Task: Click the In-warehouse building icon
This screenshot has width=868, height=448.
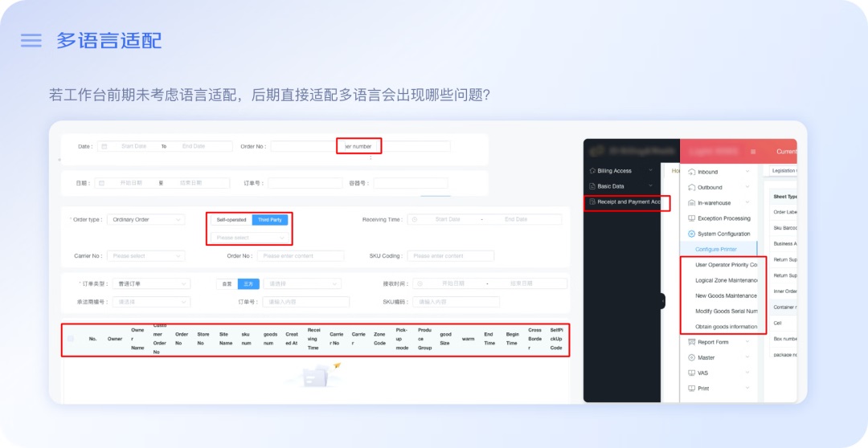Action: (691, 203)
